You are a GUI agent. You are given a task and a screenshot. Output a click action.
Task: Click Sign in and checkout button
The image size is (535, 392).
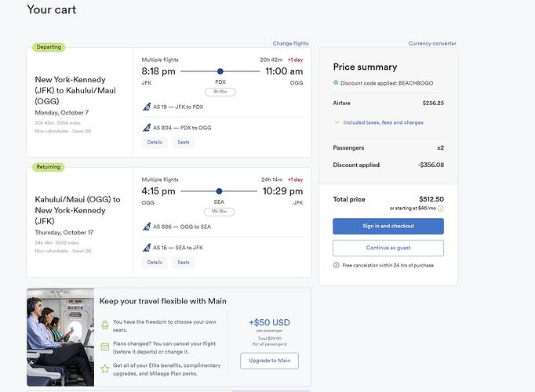[x=388, y=226]
